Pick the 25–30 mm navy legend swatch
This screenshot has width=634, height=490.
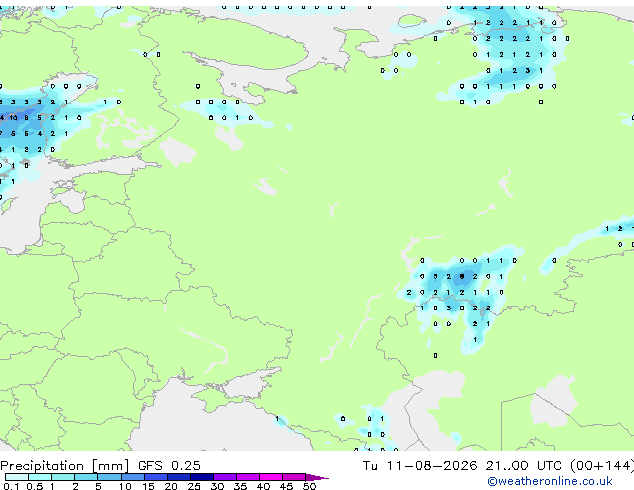202,477
